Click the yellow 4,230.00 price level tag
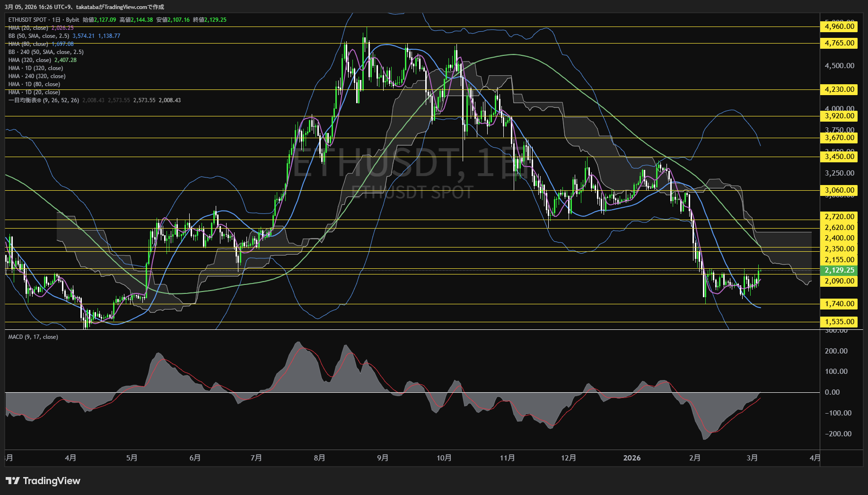868x495 pixels. pyautogui.click(x=839, y=89)
